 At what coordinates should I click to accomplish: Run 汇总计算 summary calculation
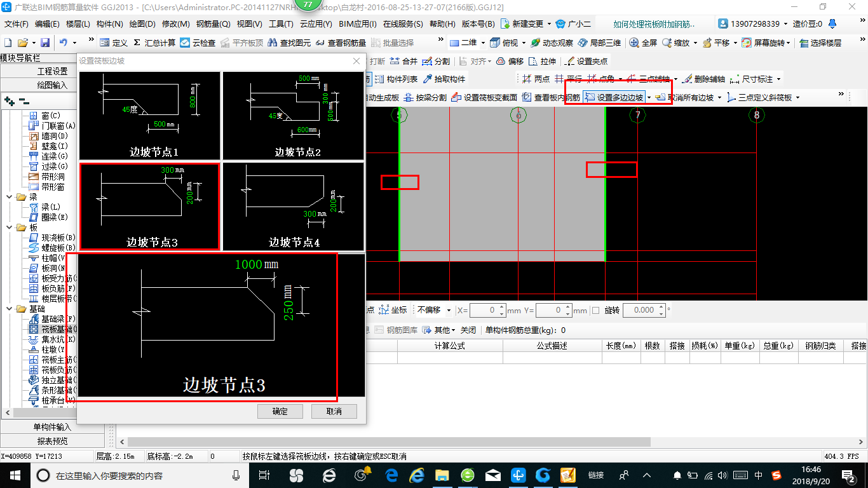tap(154, 43)
